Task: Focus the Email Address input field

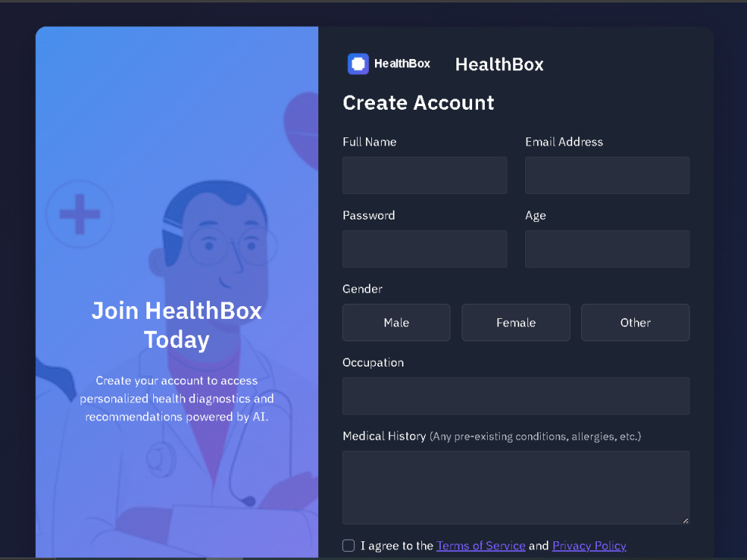Action: (607, 175)
